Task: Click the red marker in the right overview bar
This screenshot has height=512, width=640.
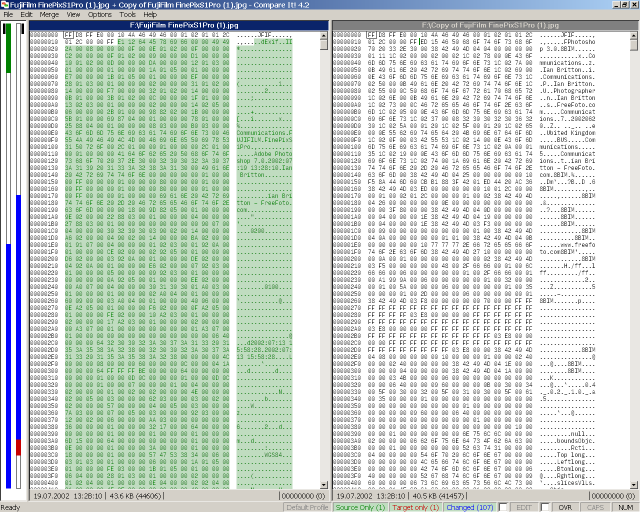Action: pos(18,447)
